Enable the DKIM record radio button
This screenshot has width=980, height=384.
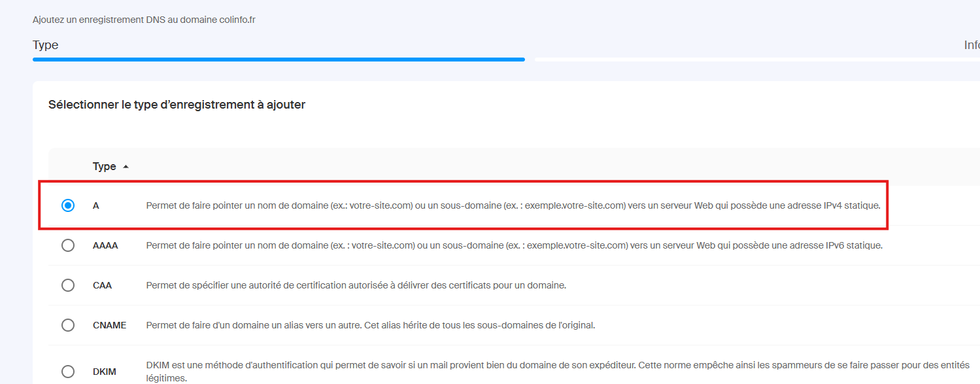pos(68,372)
